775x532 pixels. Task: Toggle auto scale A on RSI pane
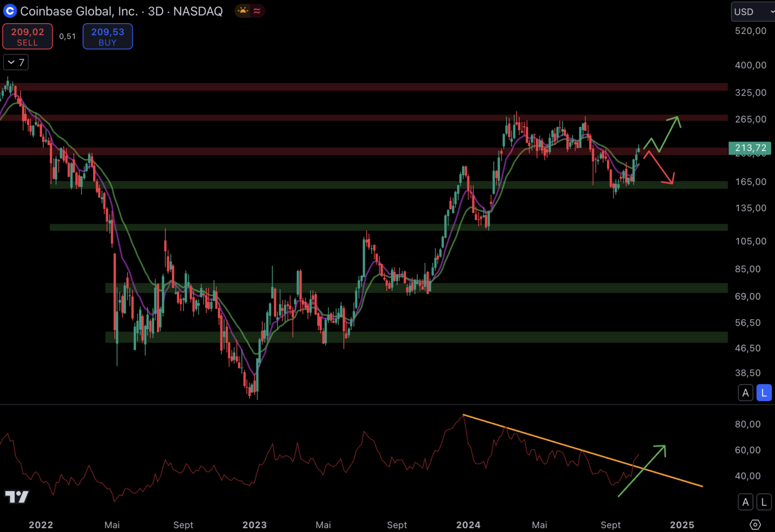[x=745, y=502]
